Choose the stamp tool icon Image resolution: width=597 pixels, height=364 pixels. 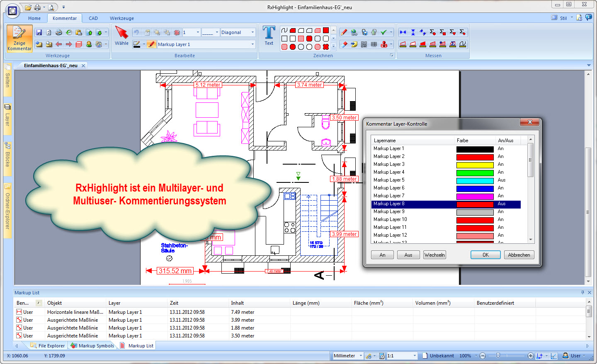[384, 44]
